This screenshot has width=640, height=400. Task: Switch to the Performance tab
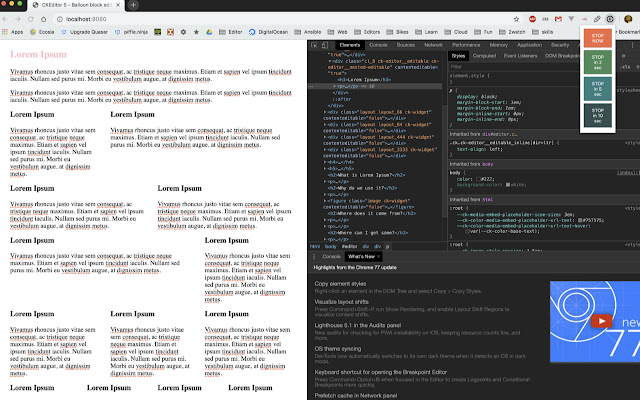(x=466, y=45)
